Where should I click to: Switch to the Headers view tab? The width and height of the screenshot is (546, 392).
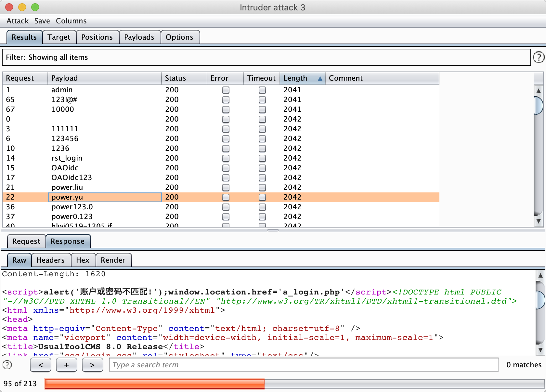coord(50,260)
